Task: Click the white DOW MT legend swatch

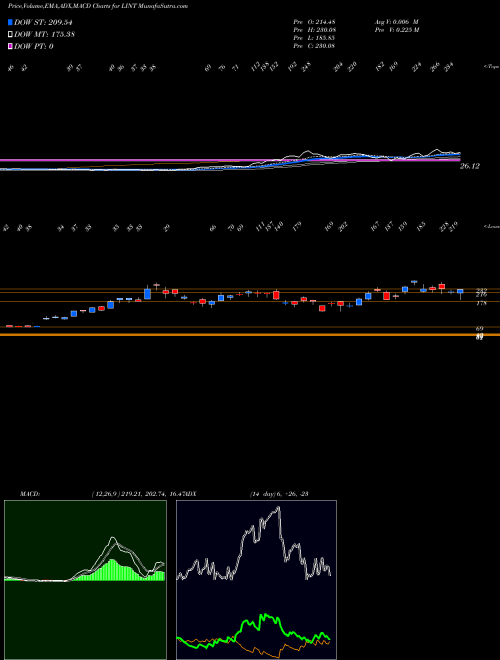Action: coord(11,35)
